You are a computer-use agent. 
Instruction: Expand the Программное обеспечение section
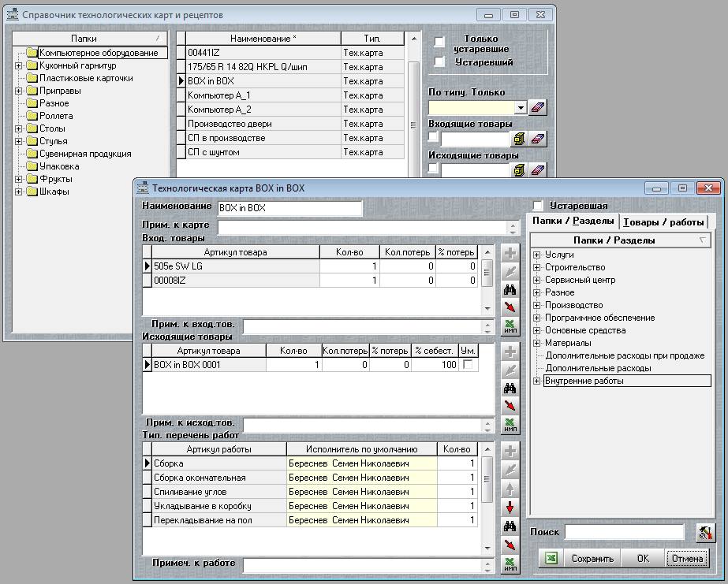point(536,318)
